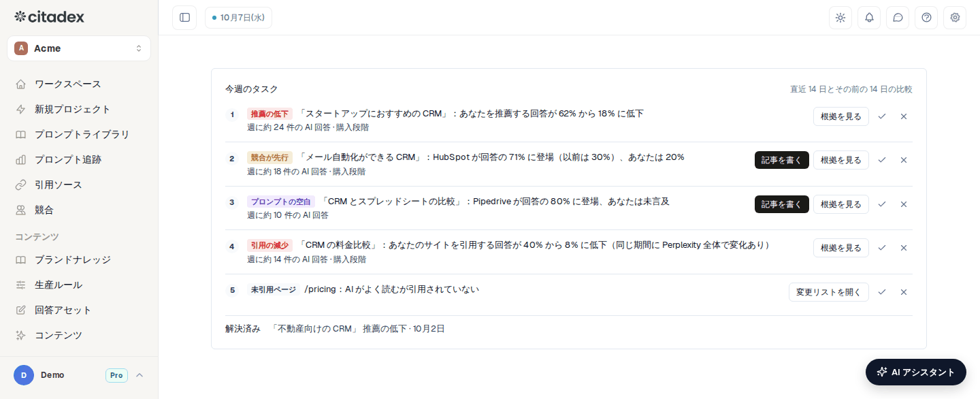Dismiss the プロンプトの空白 task
This screenshot has width=980, height=399.
(904, 204)
